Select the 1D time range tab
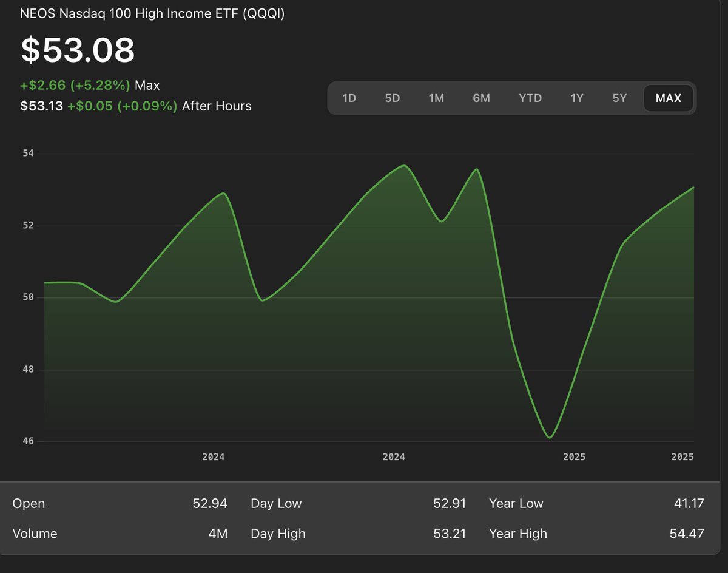The width and height of the screenshot is (728, 573). 349,98
